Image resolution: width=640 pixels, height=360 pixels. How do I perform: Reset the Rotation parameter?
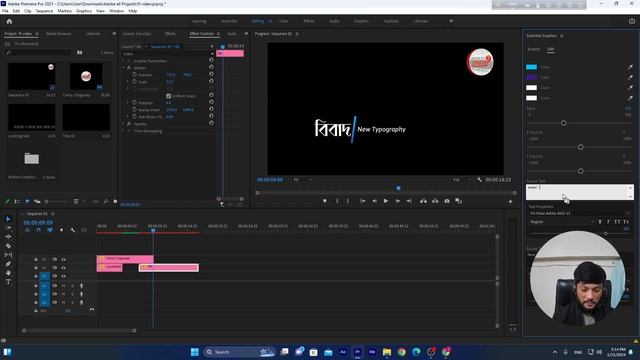[211, 102]
